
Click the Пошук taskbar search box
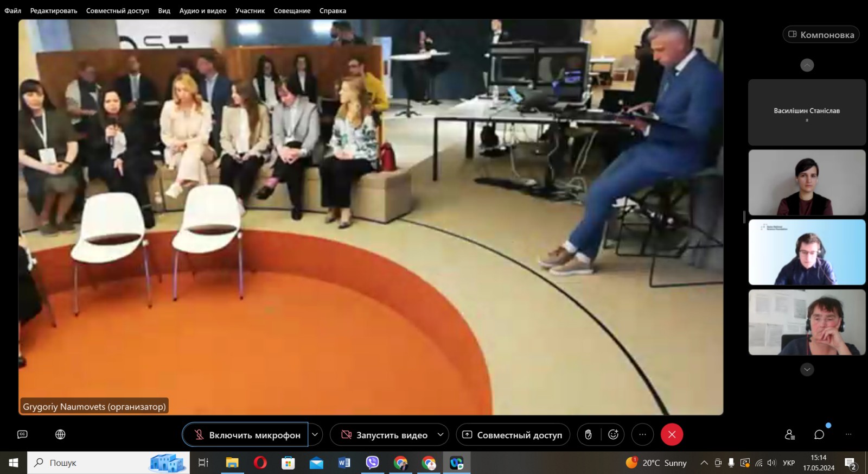pos(108,463)
